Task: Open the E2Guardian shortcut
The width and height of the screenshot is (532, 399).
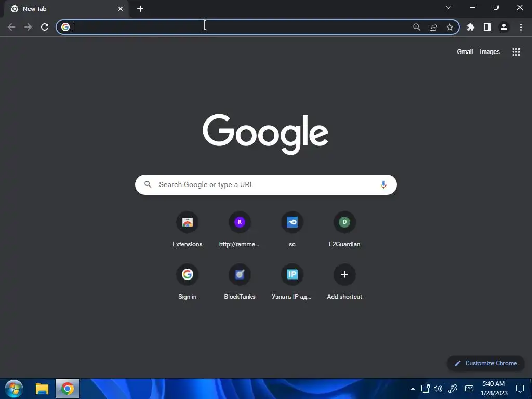Action: click(344, 230)
